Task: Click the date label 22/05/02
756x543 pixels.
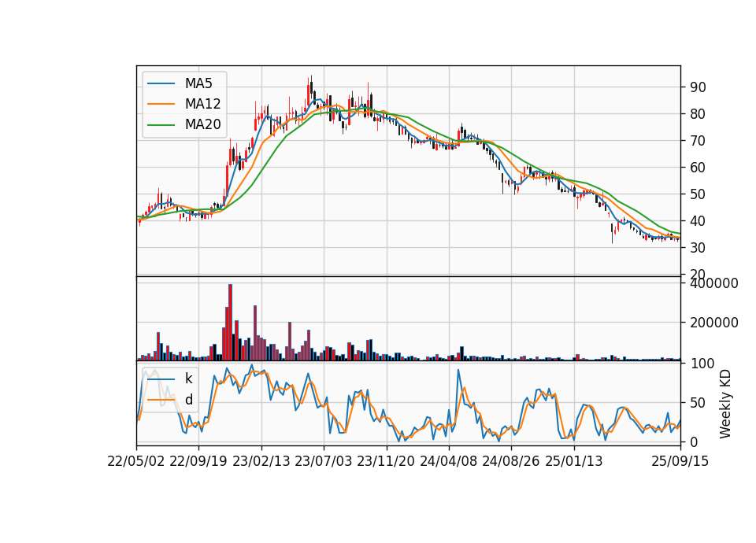Action: 136,461
